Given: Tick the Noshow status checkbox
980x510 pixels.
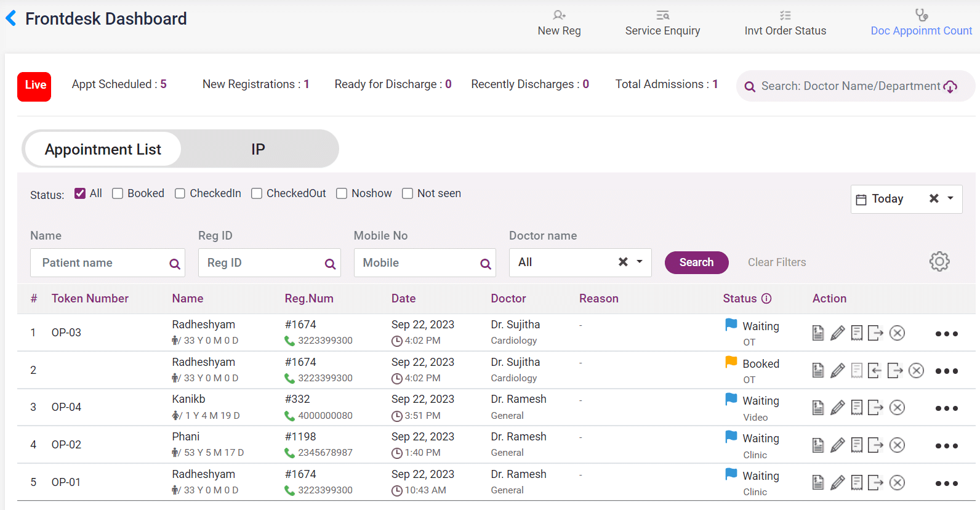Looking at the screenshot, I should coord(342,193).
